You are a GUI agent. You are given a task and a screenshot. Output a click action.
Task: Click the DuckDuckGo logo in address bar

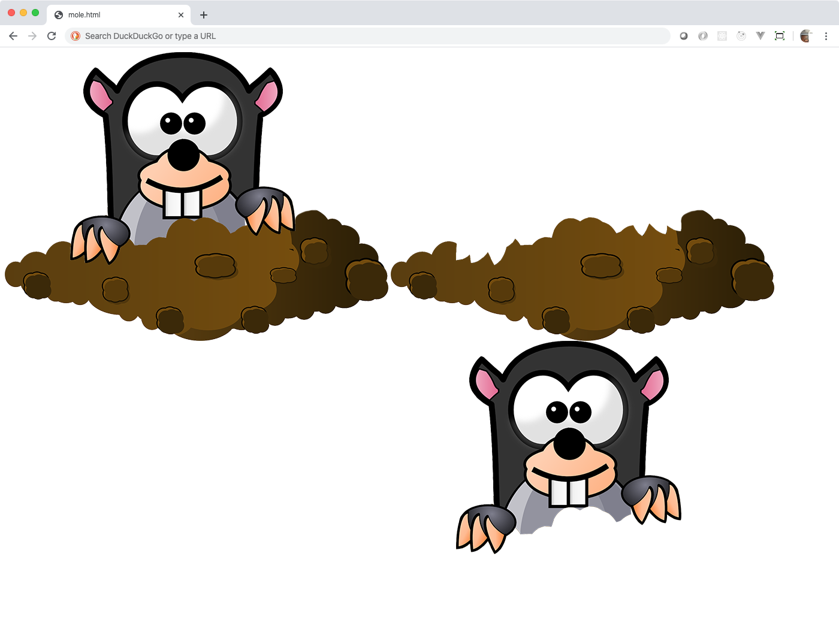click(76, 36)
